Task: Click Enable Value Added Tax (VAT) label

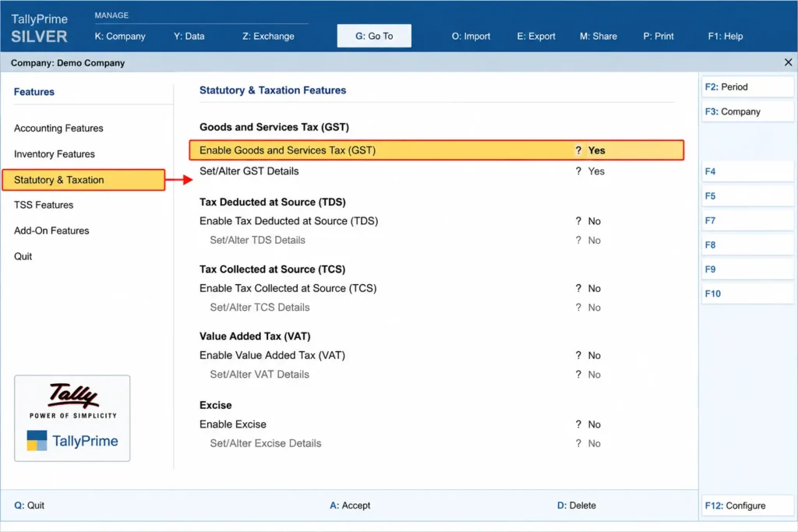Action: click(x=272, y=355)
